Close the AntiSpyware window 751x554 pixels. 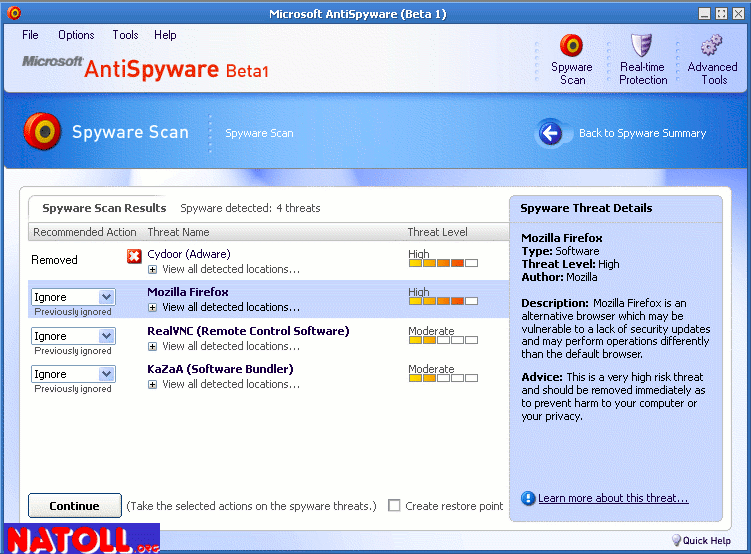(739, 13)
